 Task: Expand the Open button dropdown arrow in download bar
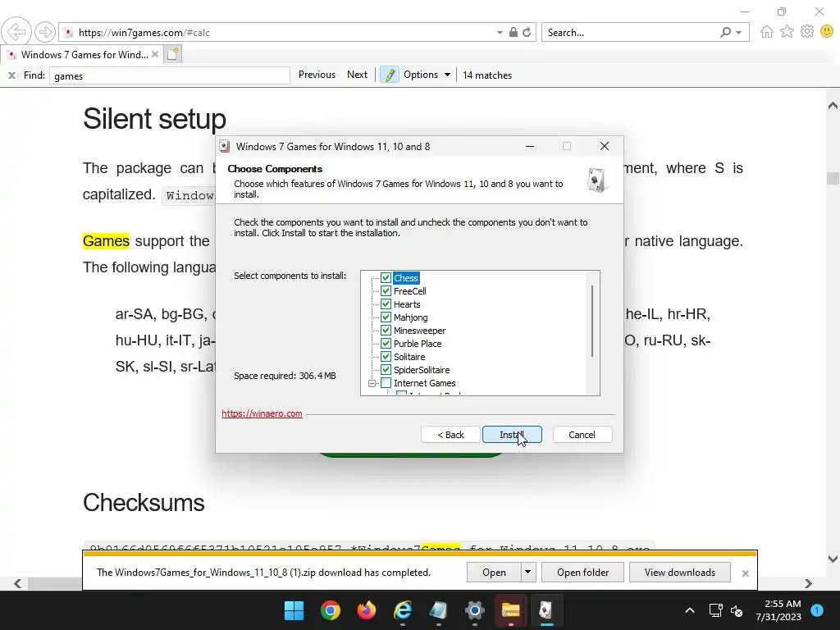[527, 572]
